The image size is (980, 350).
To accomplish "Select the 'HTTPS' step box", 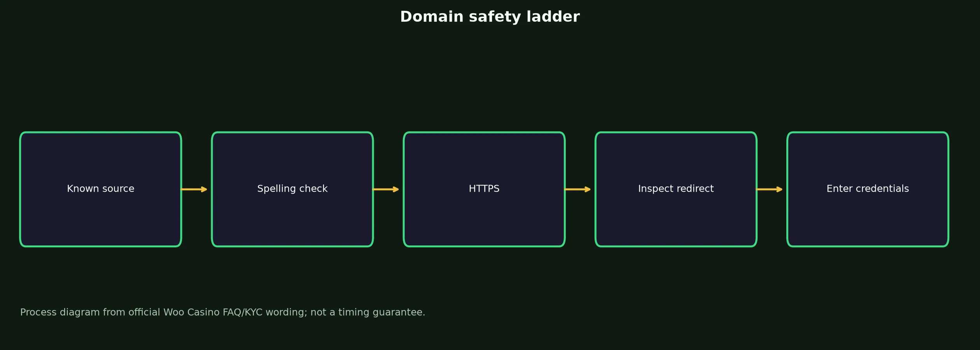I will click(x=484, y=189).
